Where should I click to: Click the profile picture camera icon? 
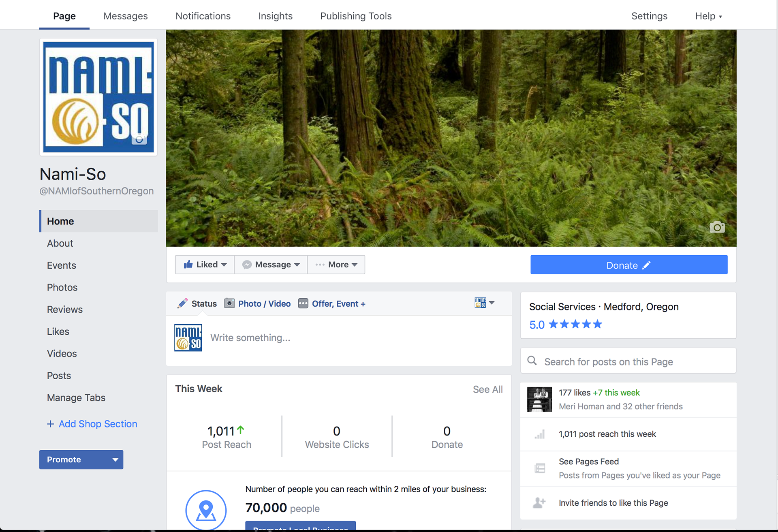139,139
